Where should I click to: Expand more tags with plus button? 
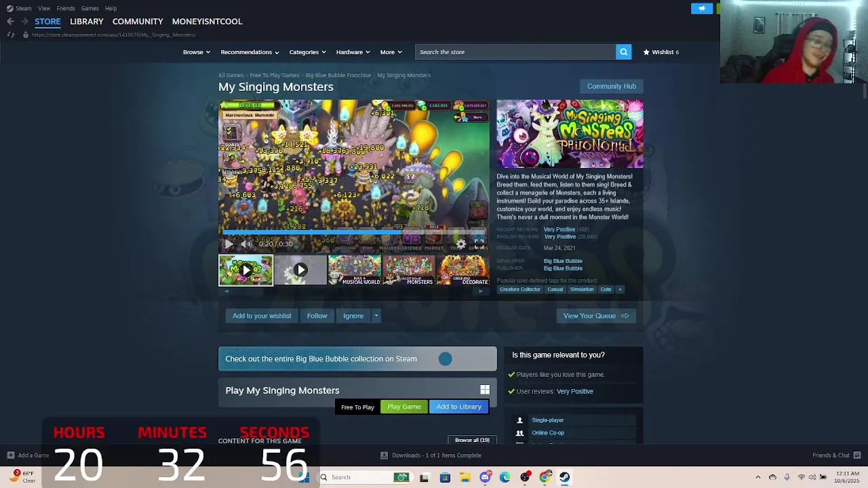point(619,289)
